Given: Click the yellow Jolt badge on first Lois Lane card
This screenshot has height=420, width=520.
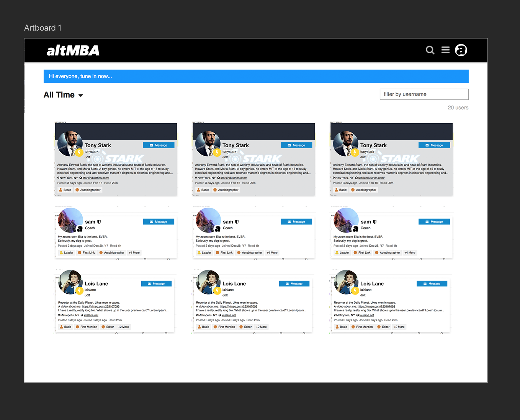Looking at the screenshot, I should 79,291.
